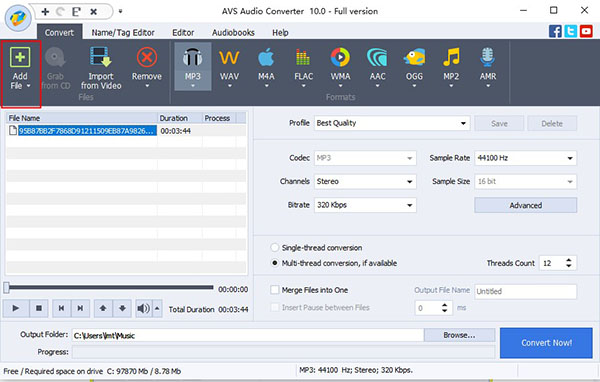Screen dimensions: 600x382
Task: Play the selected audio file
Action: pyautogui.click(x=16, y=308)
